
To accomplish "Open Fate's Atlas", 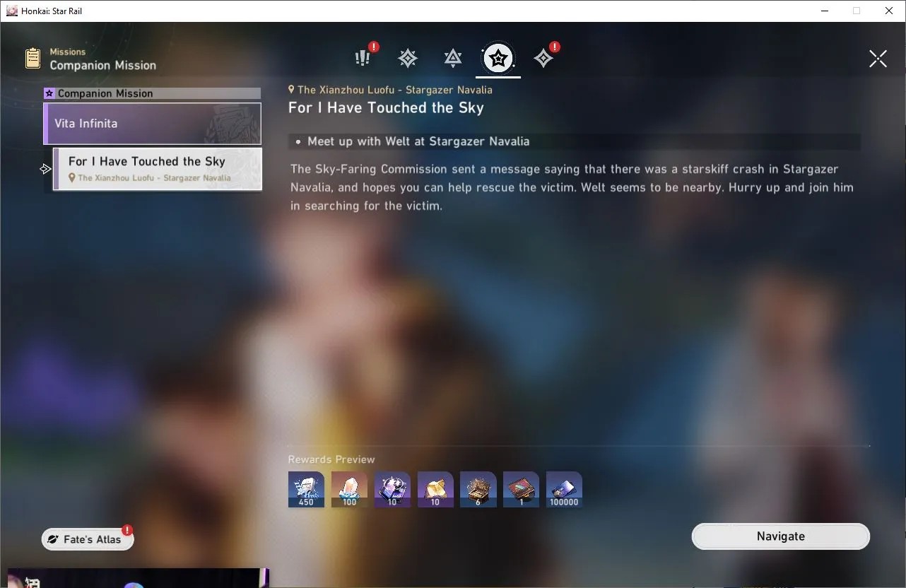I will [88, 539].
